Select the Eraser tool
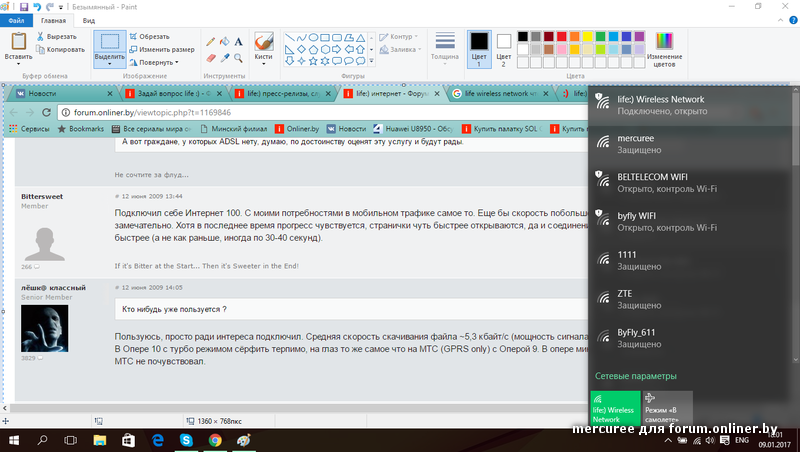This screenshot has width=800, height=452. coord(210,58)
